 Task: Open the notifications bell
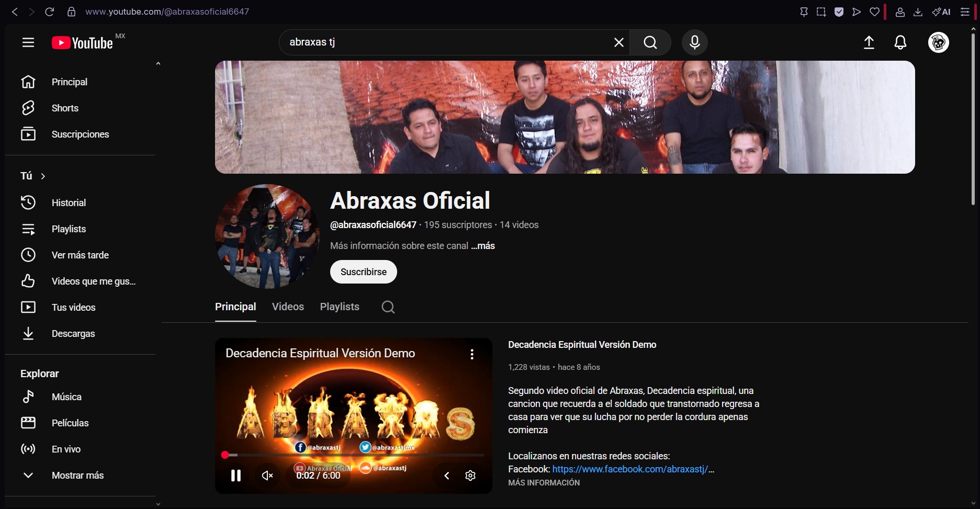[900, 42]
